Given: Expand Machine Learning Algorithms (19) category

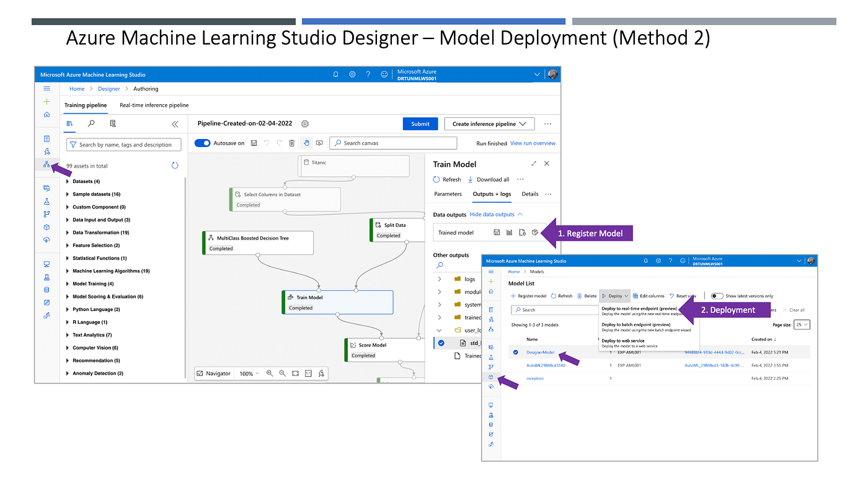Looking at the screenshot, I should pyautogui.click(x=68, y=271).
